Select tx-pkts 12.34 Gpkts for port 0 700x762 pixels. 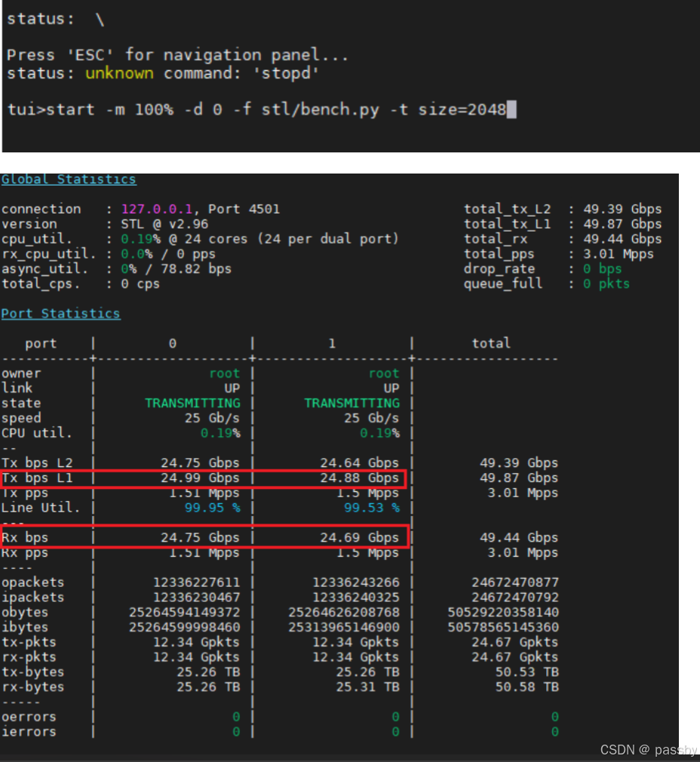click(197, 643)
